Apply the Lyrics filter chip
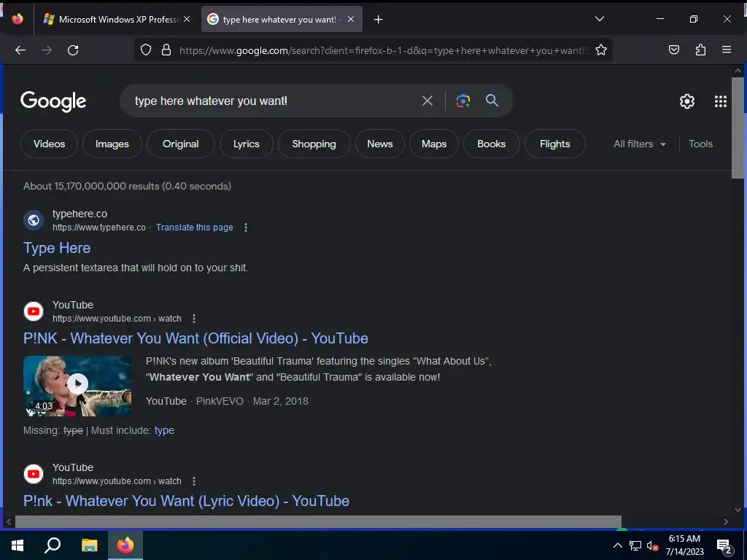The height and width of the screenshot is (560, 747). coord(247,144)
